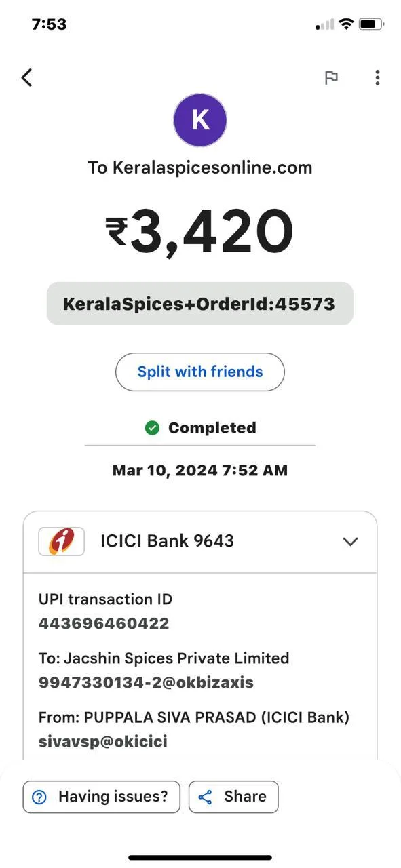Tap the ICICI Bank 9643 account row
401x868 pixels.
coord(200,542)
